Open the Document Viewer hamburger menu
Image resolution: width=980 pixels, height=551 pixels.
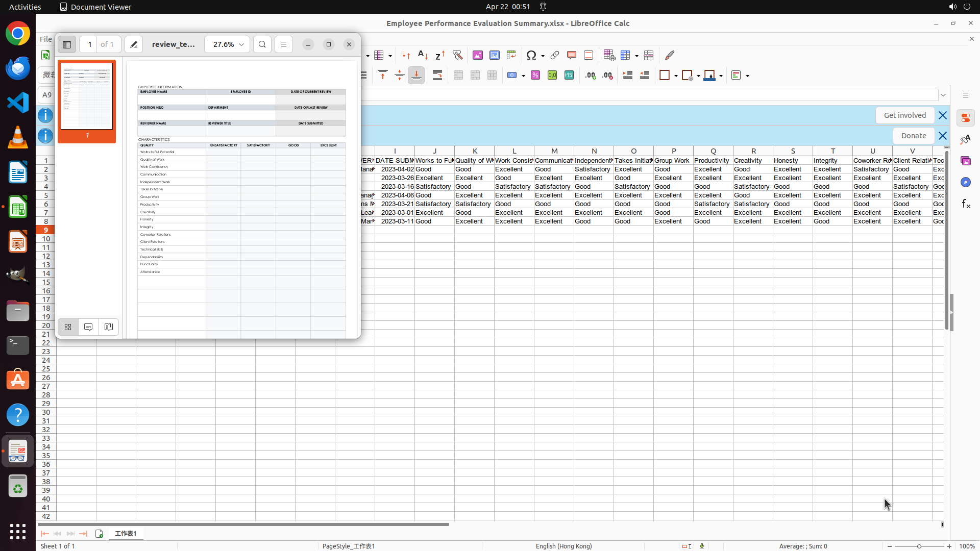284,44
